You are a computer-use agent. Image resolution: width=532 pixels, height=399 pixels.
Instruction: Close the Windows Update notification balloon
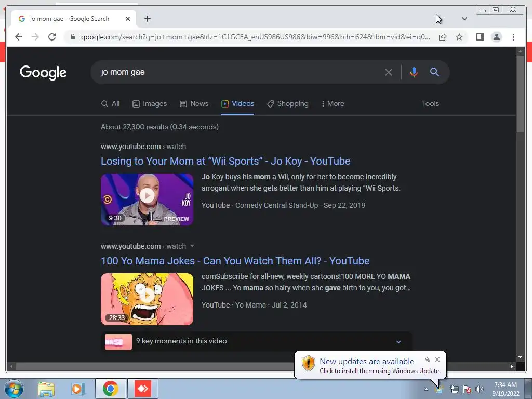(x=437, y=360)
